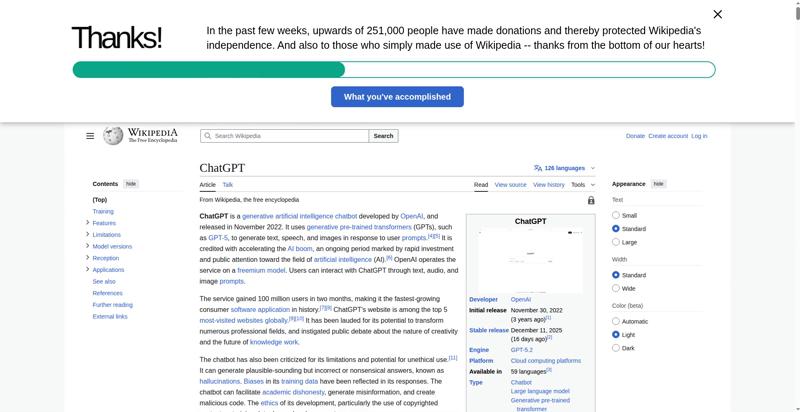Click the donation progress bar
Screen dimensions: 800x412
pyautogui.click(x=393, y=70)
